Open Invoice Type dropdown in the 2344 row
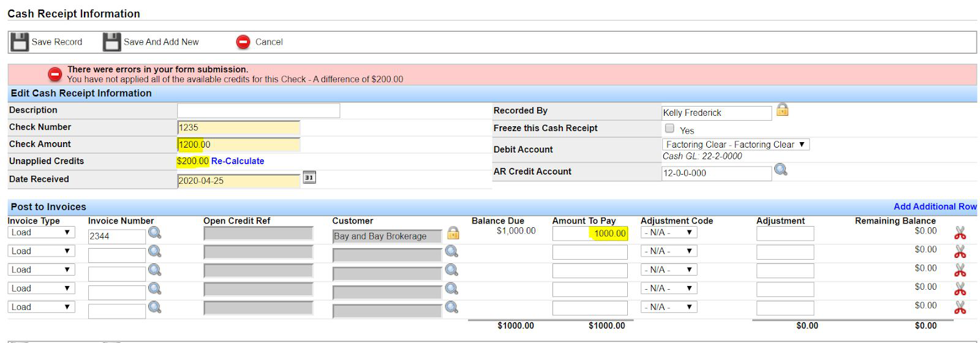 pyautogui.click(x=41, y=232)
